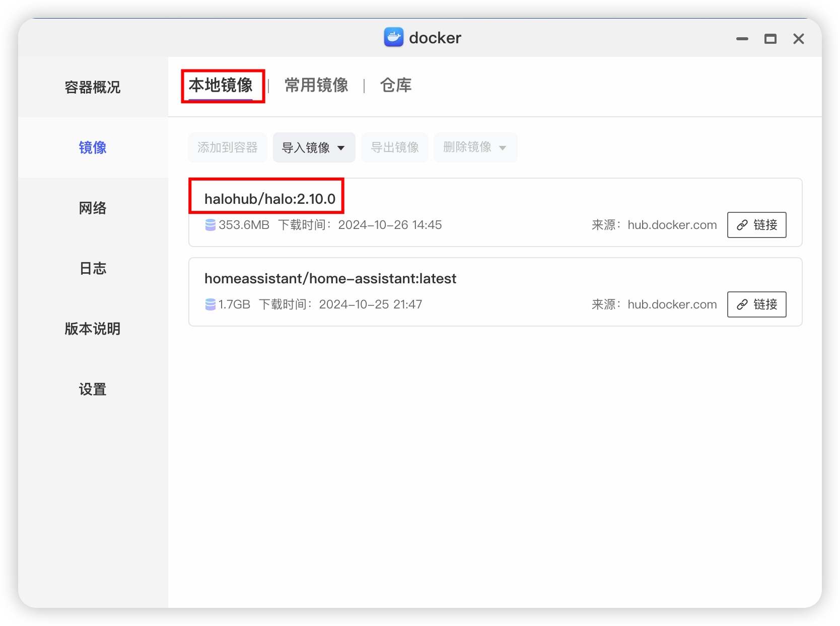Select the halohub/halo:2.10.0 image name

[270, 199]
